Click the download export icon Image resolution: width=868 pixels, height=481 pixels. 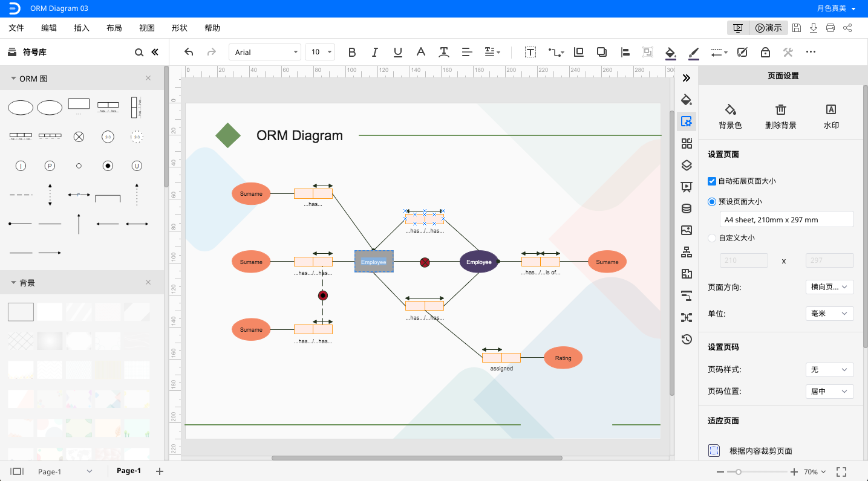pyautogui.click(x=814, y=28)
